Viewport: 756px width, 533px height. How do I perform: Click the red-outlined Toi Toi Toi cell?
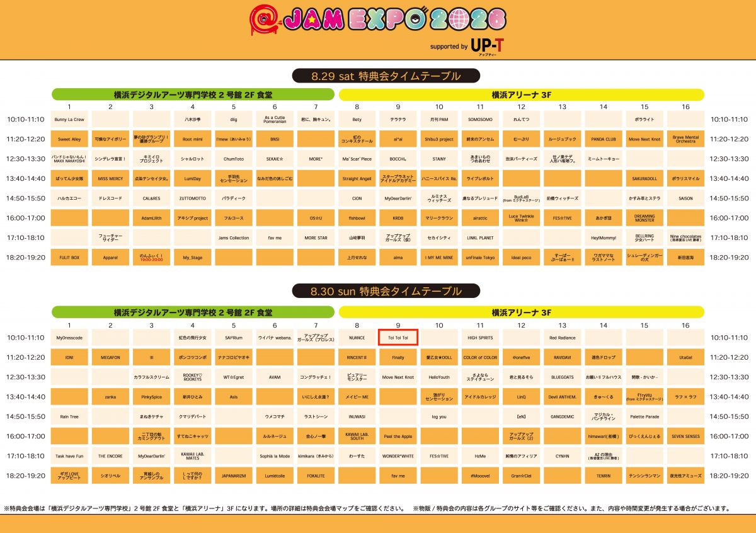398,338
